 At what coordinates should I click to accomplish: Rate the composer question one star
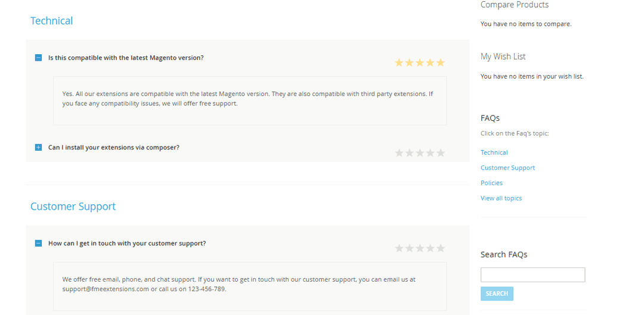399,153
